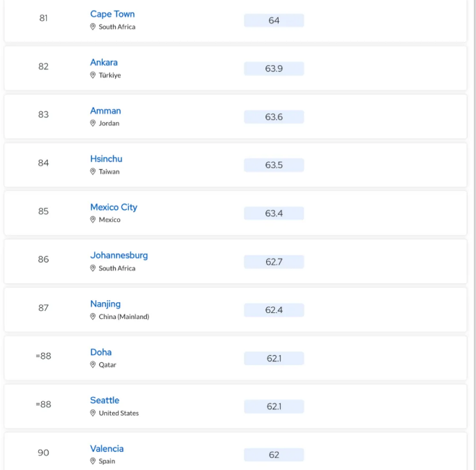Open the Mexico City link

(114, 207)
